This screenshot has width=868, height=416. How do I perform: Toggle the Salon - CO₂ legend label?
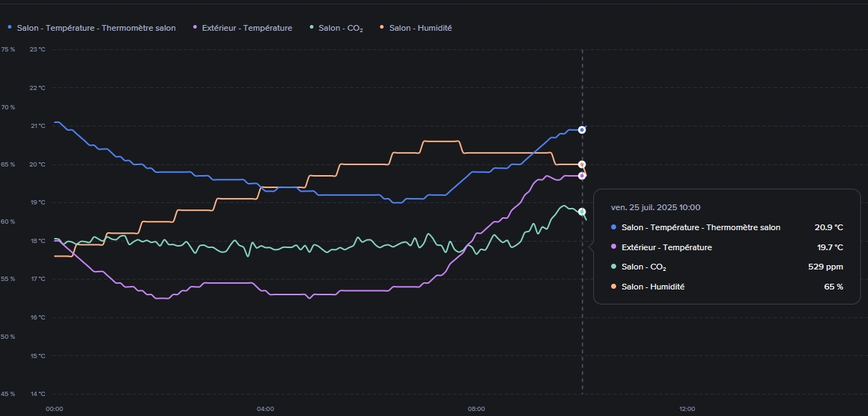click(x=341, y=28)
